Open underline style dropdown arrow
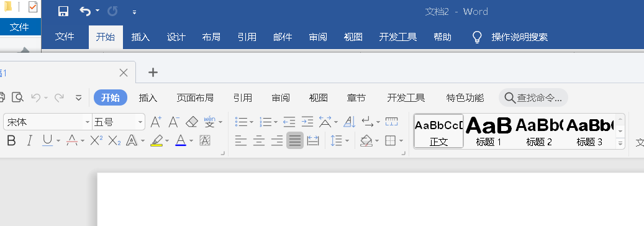Screen dimensions: 644x226 [58, 141]
